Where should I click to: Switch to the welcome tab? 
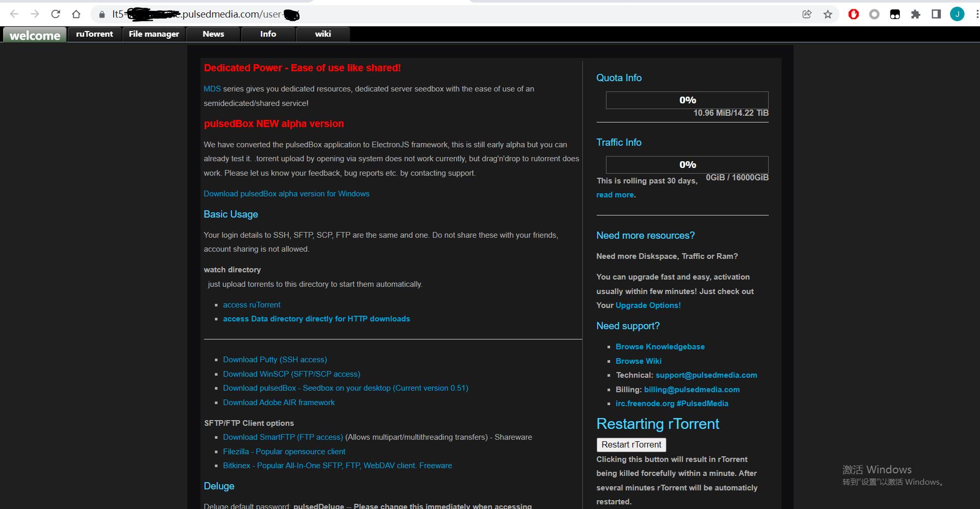pyautogui.click(x=35, y=35)
